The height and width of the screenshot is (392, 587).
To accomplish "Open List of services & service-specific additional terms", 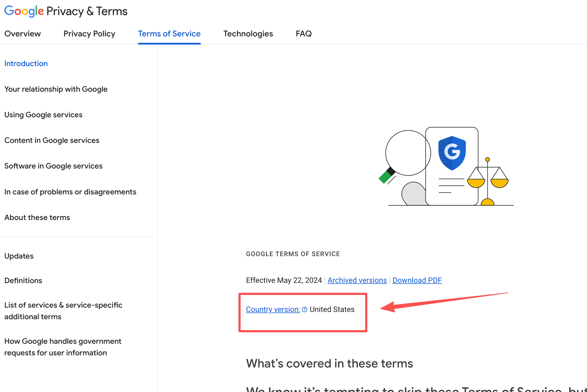I will coord(63,311).
